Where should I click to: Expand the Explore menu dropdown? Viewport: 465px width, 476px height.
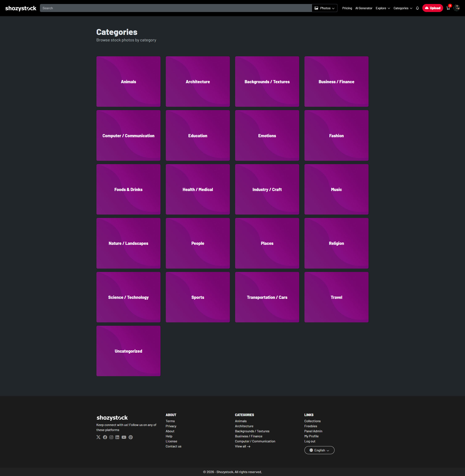[382, 8]
